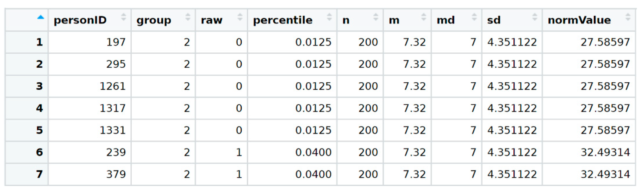Click personID cell containing 1331
Image resolution: width=644 pixels, height=192 pixels.
click(x=112, y=130)
